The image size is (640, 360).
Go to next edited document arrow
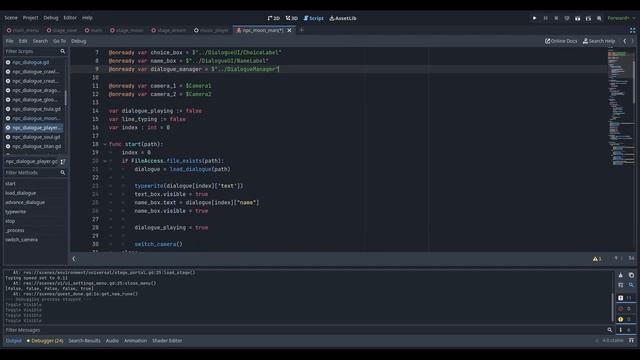(x=633, y=41)
